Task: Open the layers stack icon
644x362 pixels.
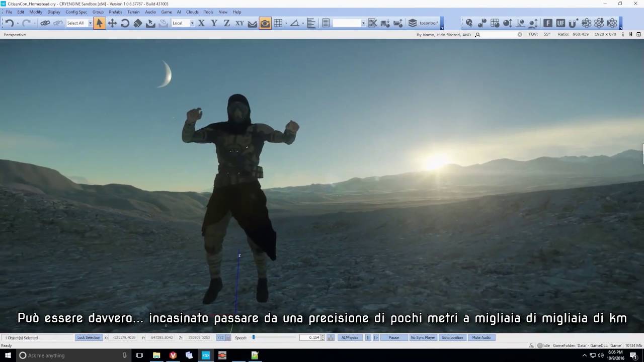Action: (413, 23)
